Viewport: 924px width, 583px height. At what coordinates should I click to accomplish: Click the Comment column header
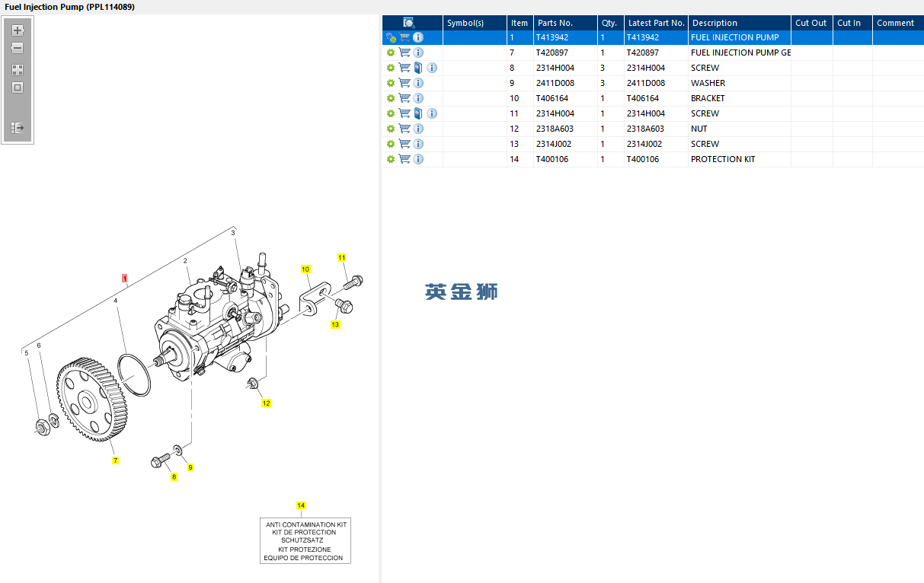(898, 23)
